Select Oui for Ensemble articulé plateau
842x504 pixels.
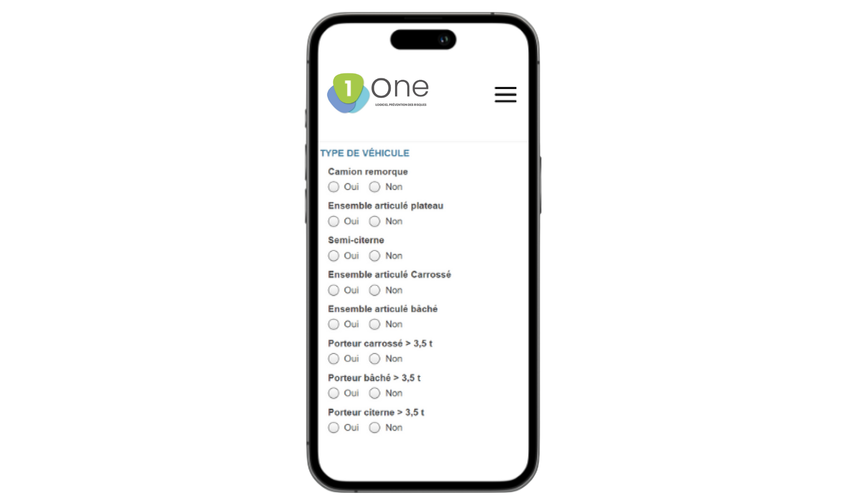pos(333,221)
